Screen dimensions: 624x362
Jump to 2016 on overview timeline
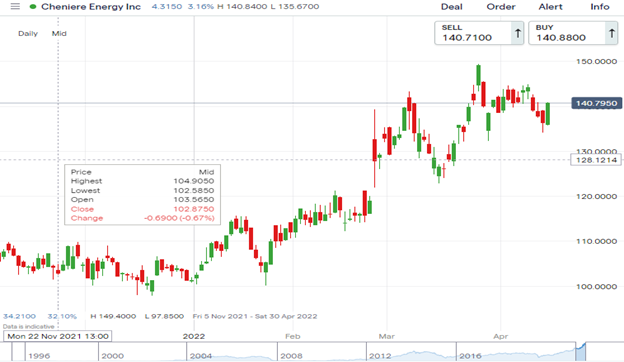470,356
